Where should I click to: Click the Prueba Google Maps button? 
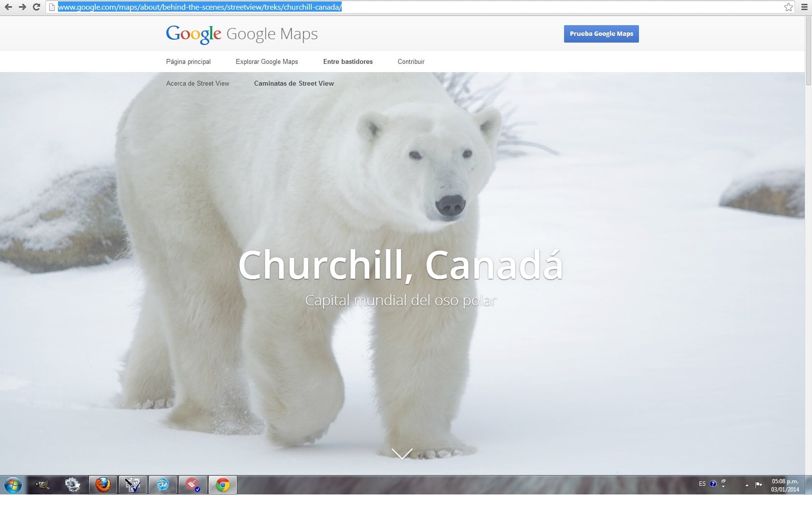[601, 34]
